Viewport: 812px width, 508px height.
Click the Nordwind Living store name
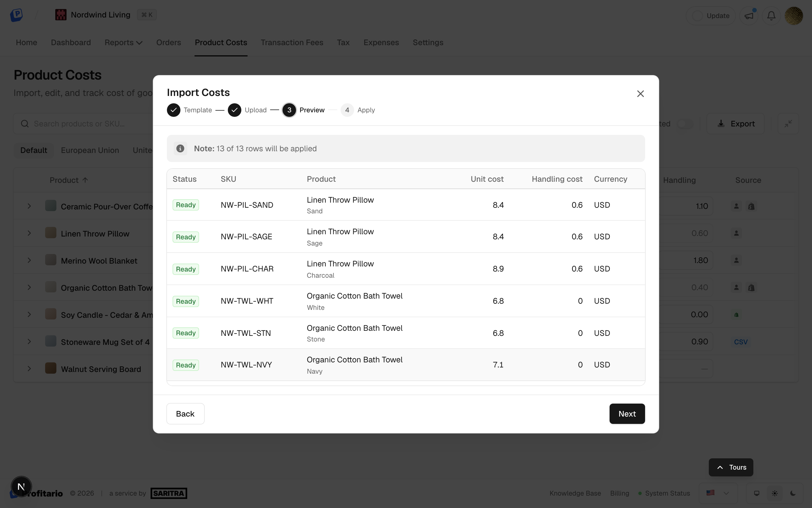(x=100, y=15)
